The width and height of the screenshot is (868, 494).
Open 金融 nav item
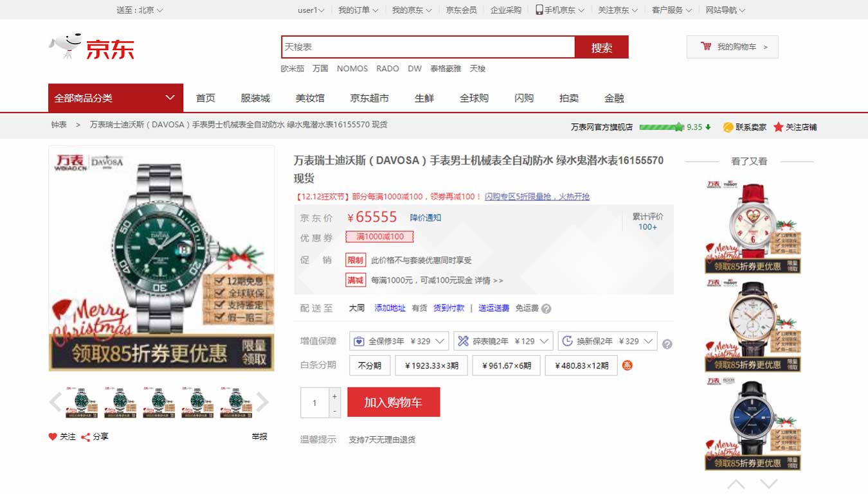(x=614, y=98)
